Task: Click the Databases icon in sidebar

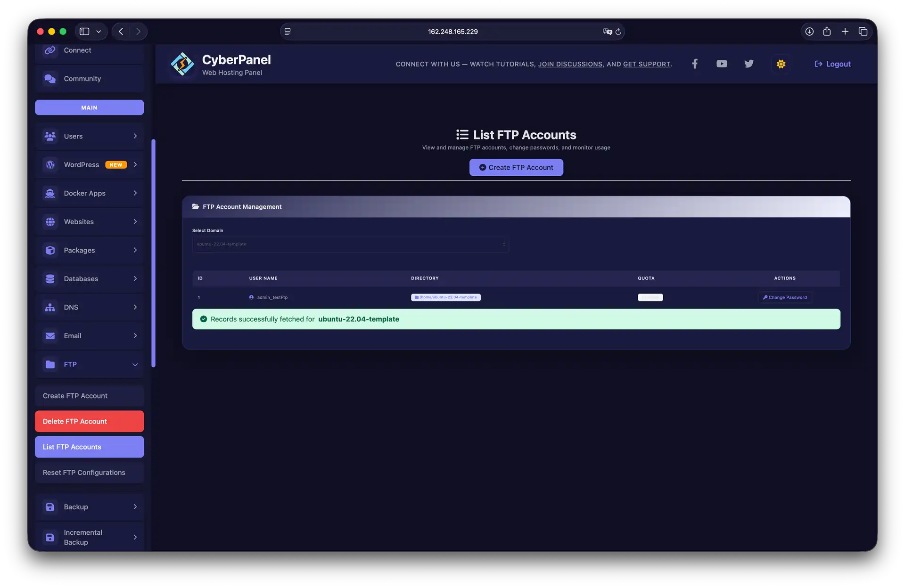Action: [50, 278]
